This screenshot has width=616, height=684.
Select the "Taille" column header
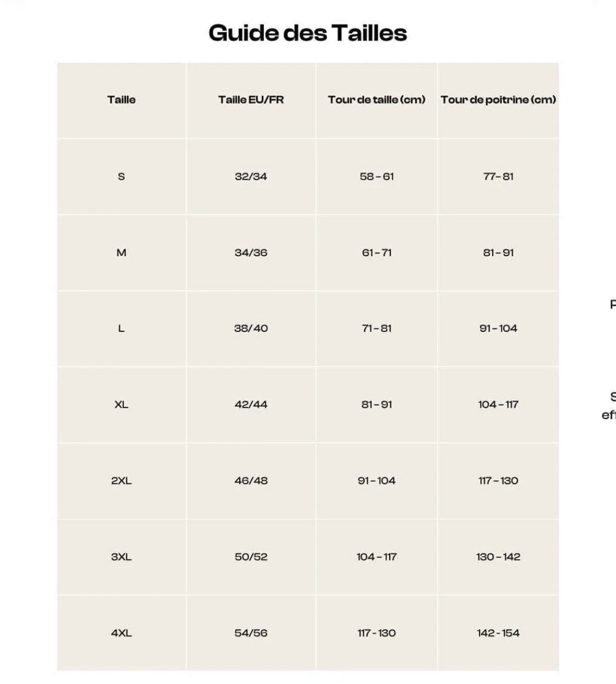tap(122, 100)
